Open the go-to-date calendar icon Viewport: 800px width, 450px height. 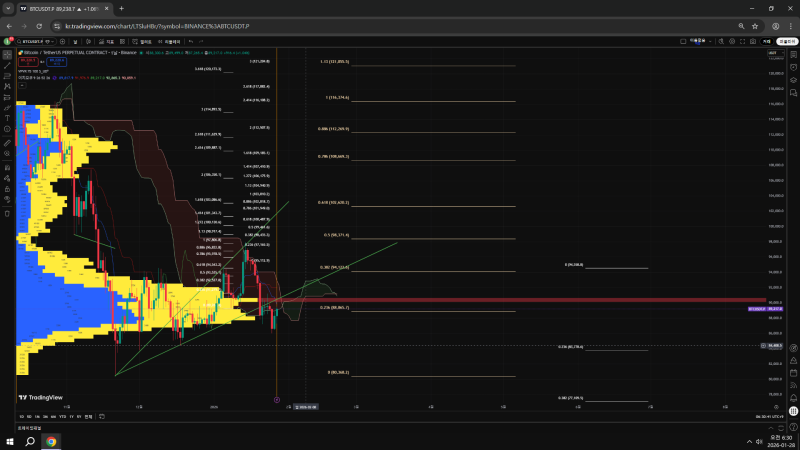point(102,417)
